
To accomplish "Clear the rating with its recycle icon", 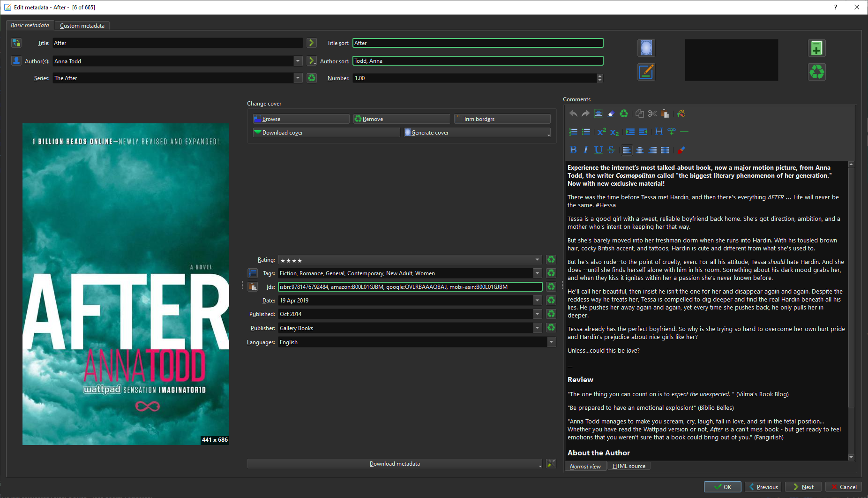I will (551, 259).
